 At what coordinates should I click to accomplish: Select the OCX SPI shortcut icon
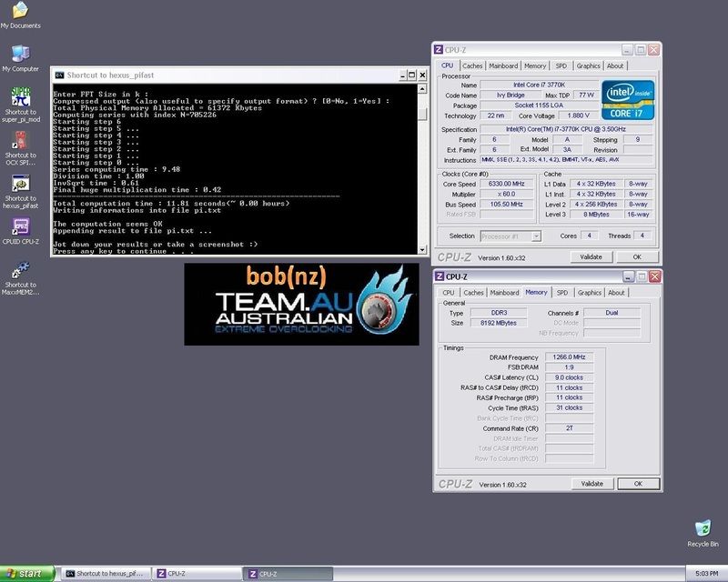pos(20,140)
